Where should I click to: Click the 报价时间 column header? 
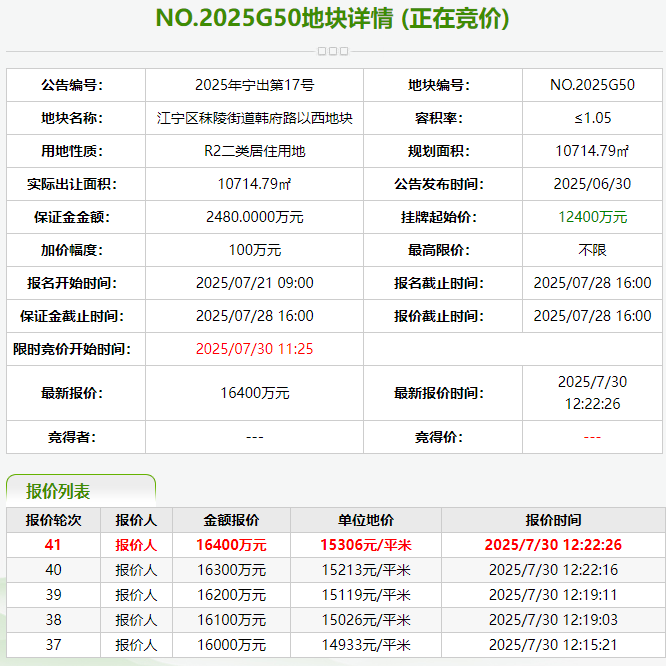point(553,520)
